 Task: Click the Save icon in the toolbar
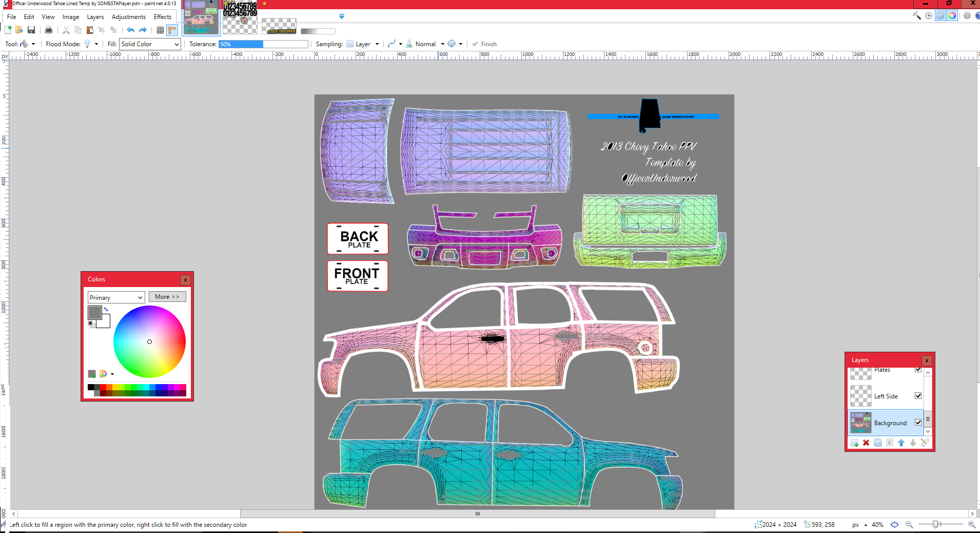[x=31, y=30]
